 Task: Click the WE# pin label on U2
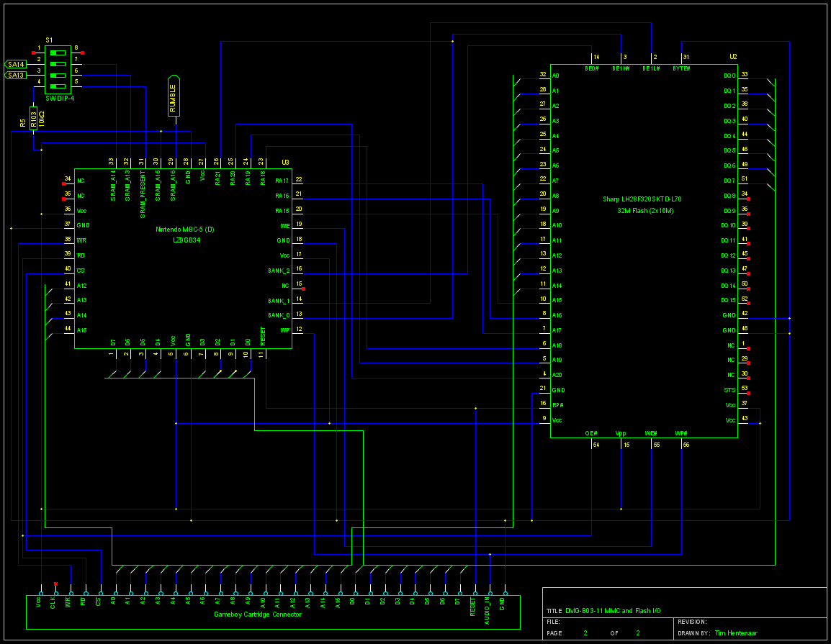651,433
